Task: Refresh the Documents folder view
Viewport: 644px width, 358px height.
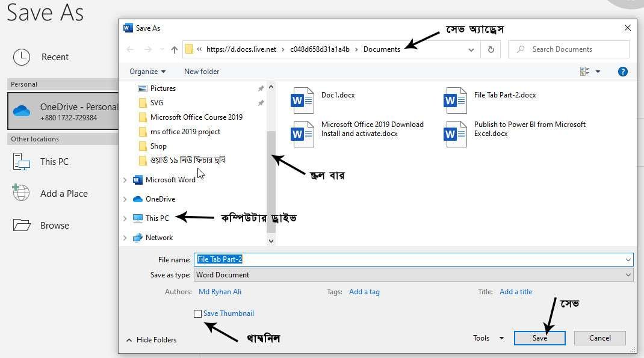Action: pyautogui.click(x=491, y=49)
